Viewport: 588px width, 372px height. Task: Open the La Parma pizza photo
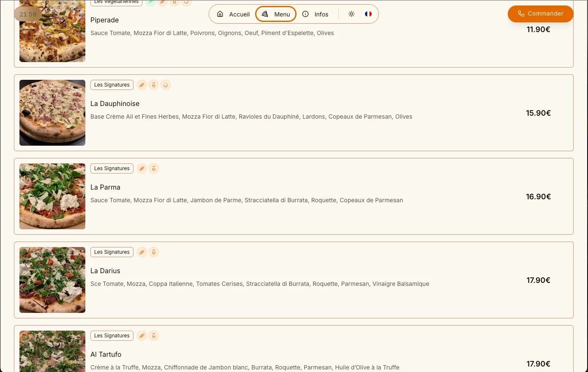(x=52, y=196)
